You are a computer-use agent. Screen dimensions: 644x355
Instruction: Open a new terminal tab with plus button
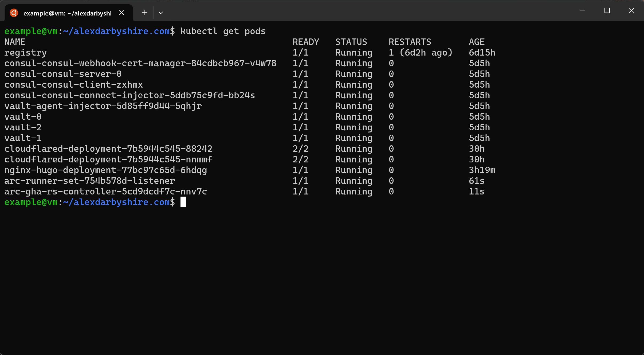pyautogui.click(x=145, y=13)
